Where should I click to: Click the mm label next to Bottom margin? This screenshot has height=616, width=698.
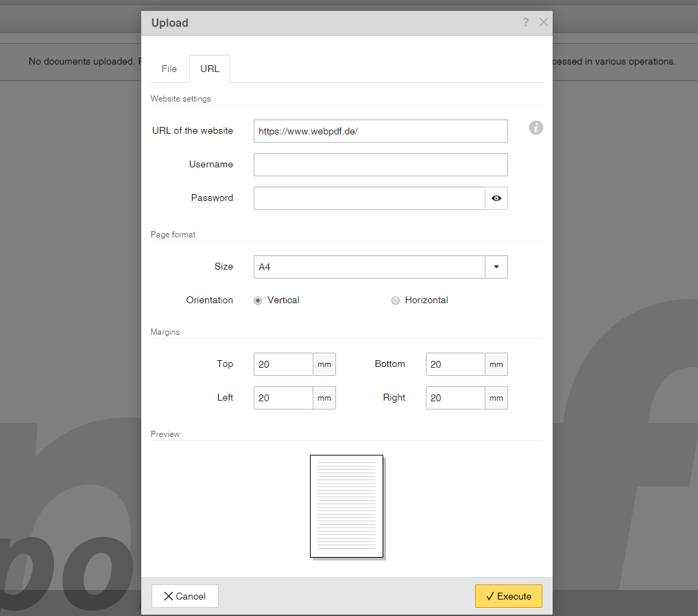pyautogui.click(x=496, y=364)
